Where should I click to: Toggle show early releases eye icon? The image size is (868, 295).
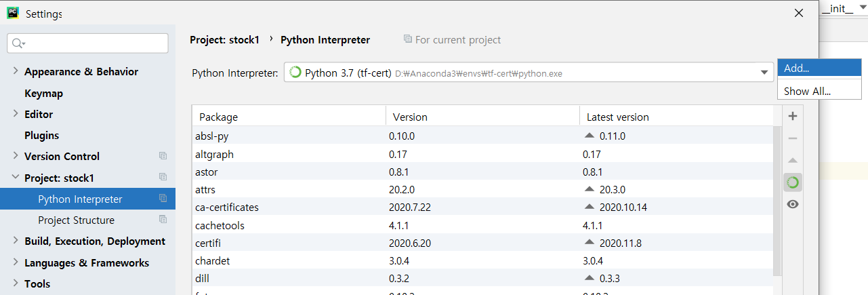tap(793, 204)
